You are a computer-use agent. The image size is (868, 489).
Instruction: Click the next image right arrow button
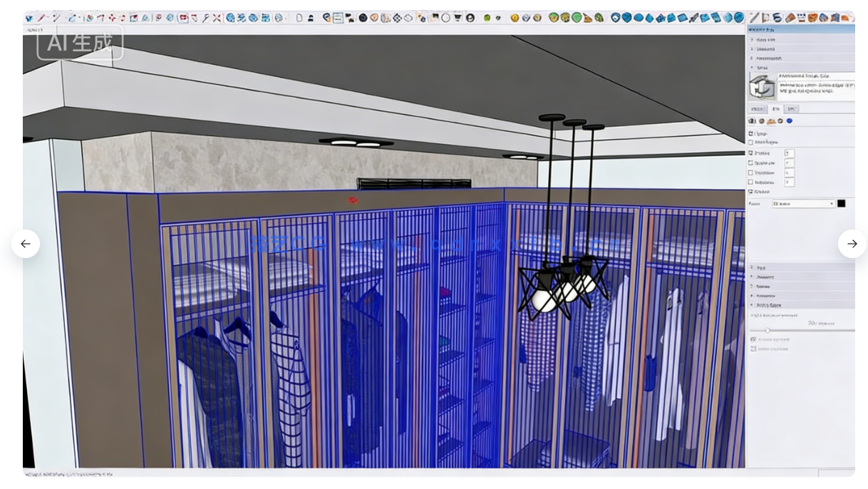(x=852, y=244)
